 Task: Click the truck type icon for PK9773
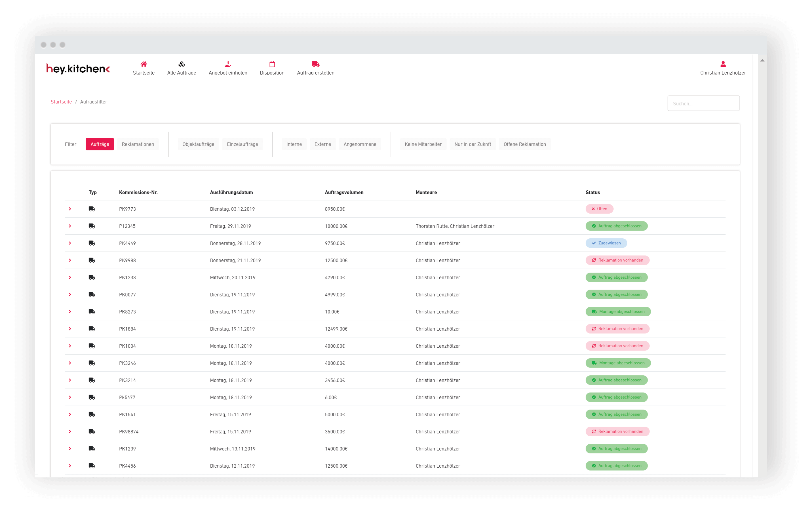tap(92, 209)
